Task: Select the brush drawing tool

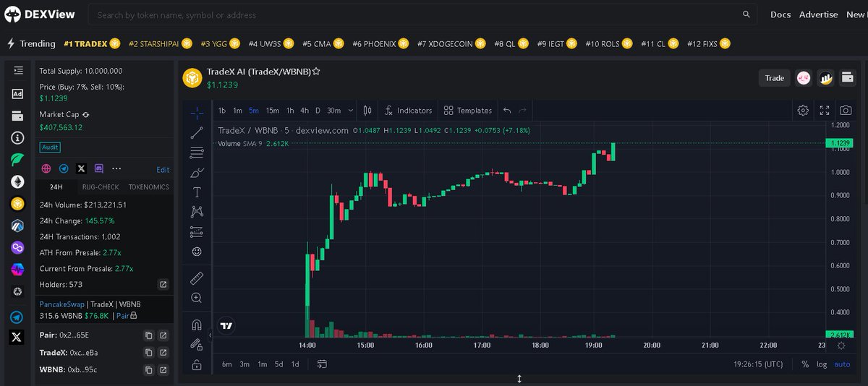Action: 197,173
